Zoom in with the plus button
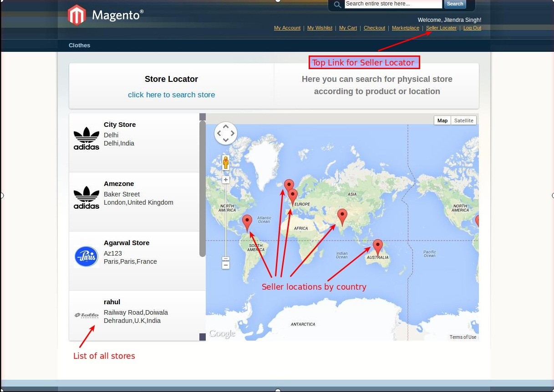Viewport: 554px width, 392px height. tap(225, 180)
